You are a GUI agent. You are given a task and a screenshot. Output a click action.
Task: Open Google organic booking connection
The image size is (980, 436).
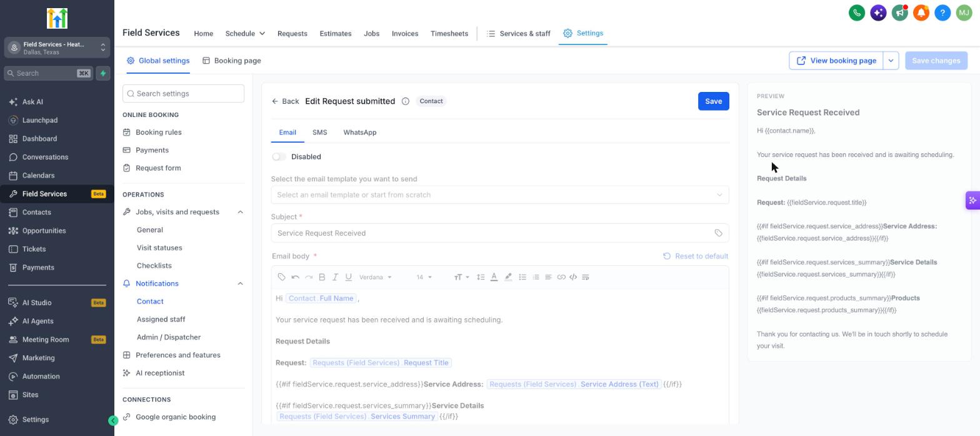(176, 417)
